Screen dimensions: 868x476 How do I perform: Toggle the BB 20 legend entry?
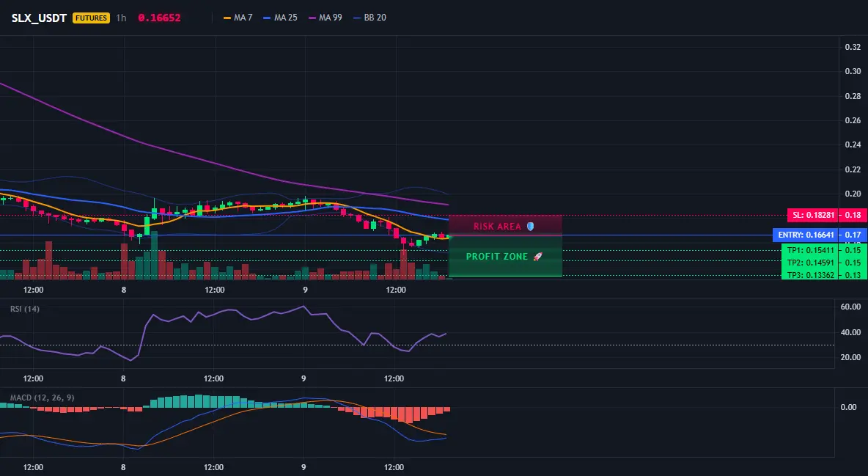pyautogui.click(x=369, y=18)
